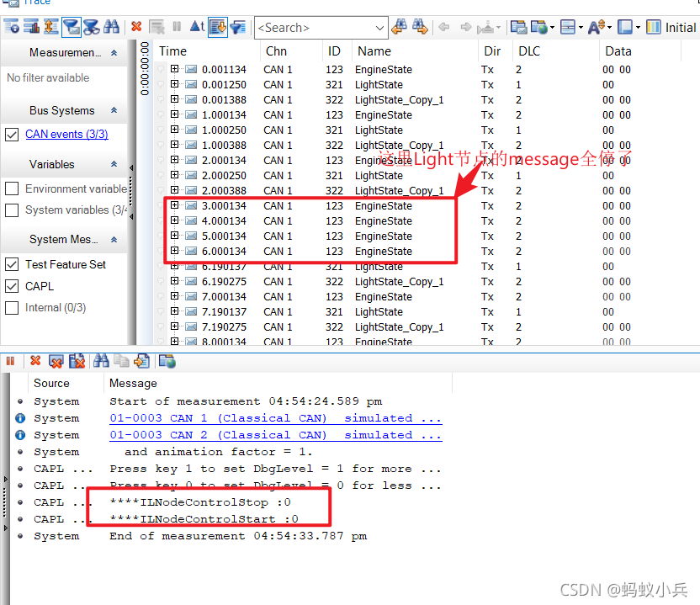Uncheck the CAN events checkbox
The height and width of the screenshot is (605, 700).
[x=12, y=135]
